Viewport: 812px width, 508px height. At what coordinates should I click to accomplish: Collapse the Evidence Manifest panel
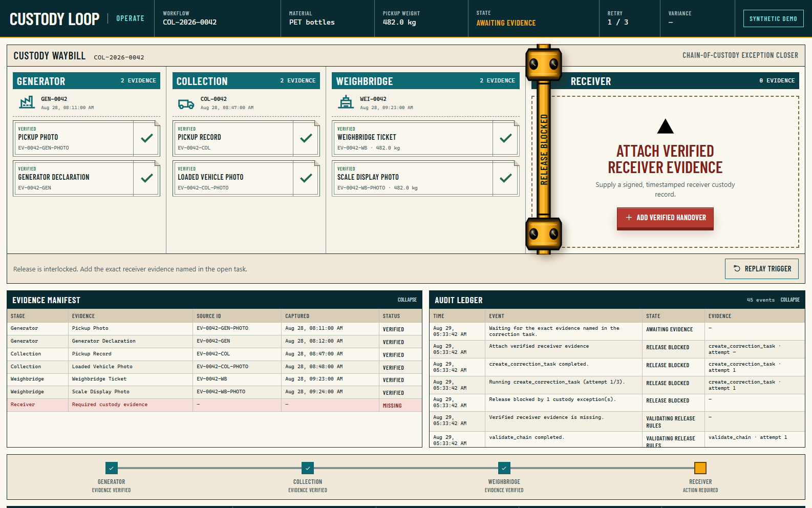(407, 300)
